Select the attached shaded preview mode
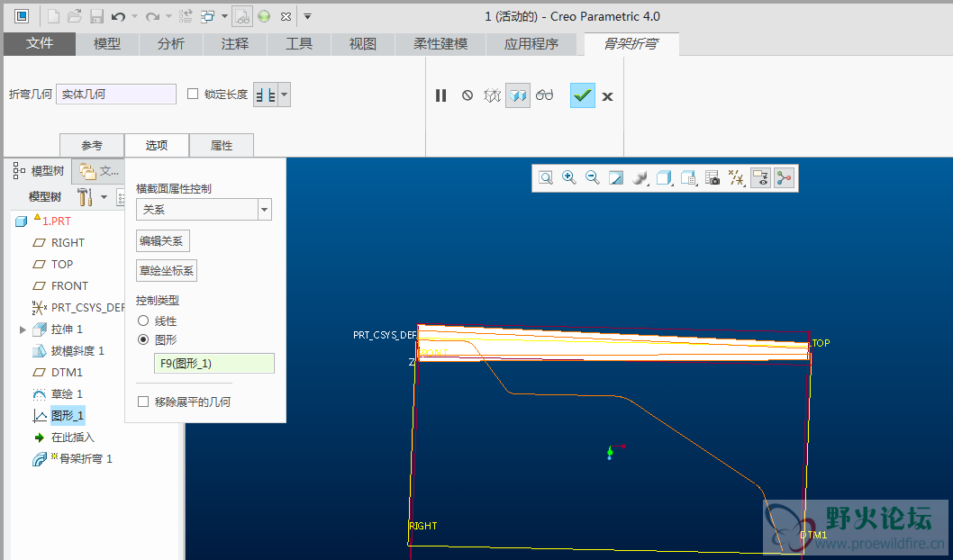Image resolution: width=953 pixels, height=560 pixels. [x=518, y=95]
